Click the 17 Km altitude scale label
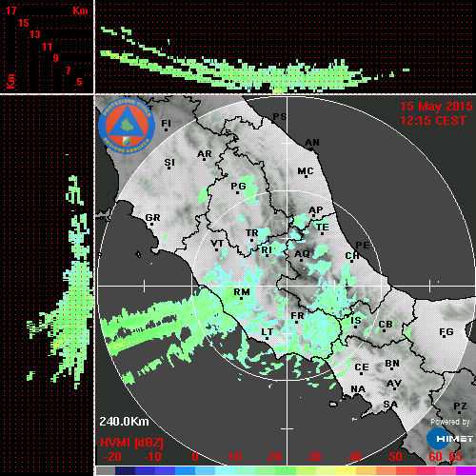 pyautogui.click(x=10, y=10)
